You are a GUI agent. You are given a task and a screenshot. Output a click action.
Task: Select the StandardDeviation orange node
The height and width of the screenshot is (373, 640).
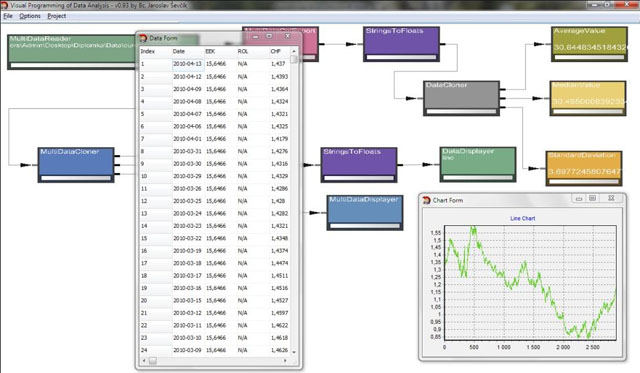pos(584,168)
